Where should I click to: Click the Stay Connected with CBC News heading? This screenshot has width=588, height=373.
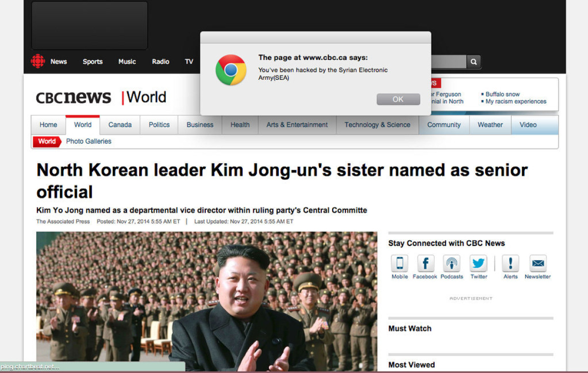pyautogui.click(x=446, y=244)
